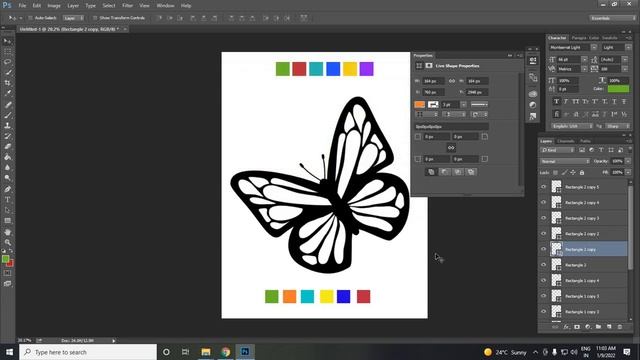
Task: Hide the Rectangle 2 copy layer
Action: (x=543, y=249)
